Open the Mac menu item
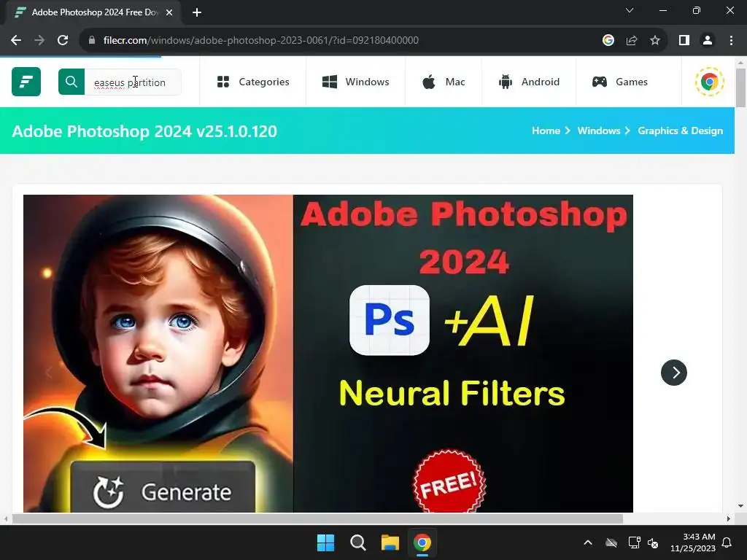Viewport: 747px width, 560px height. 444,82
